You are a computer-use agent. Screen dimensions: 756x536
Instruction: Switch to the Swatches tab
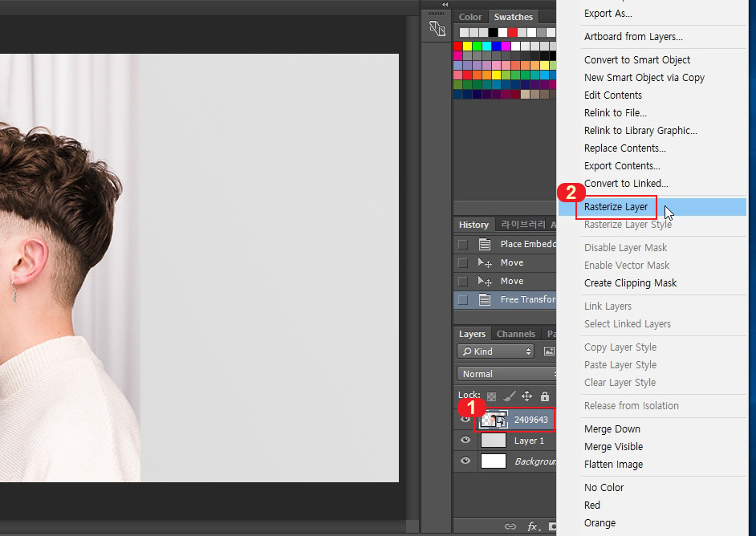[x=513, y=17]
